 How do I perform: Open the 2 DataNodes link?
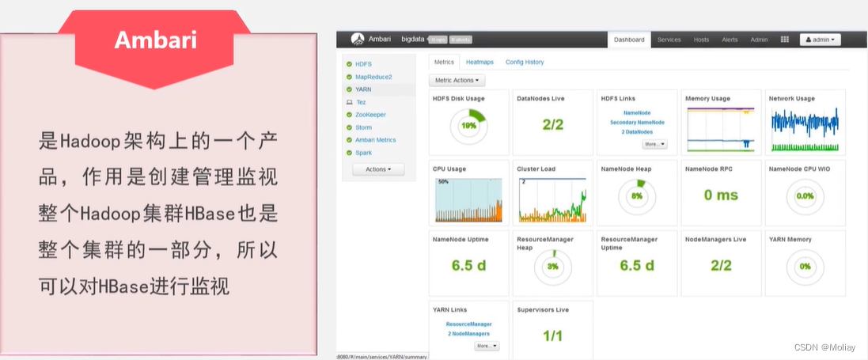(637, 132)
